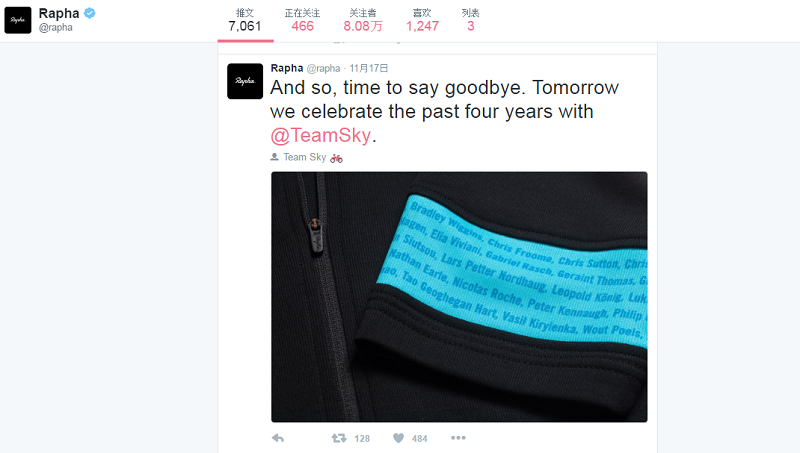
Task: Click the reply arrow icon under the tweet
Action: [x=278, y=438]
